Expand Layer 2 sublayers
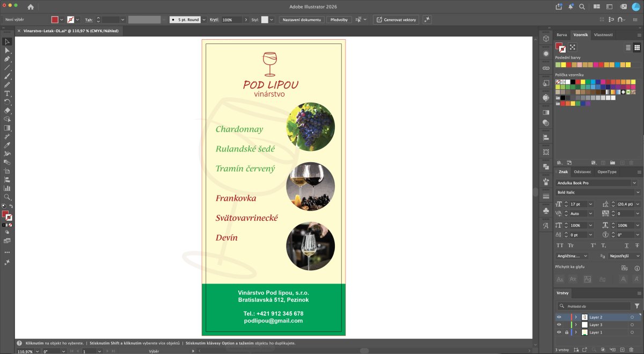This screenshot has width=644, height=354. (x=576, y=317)
